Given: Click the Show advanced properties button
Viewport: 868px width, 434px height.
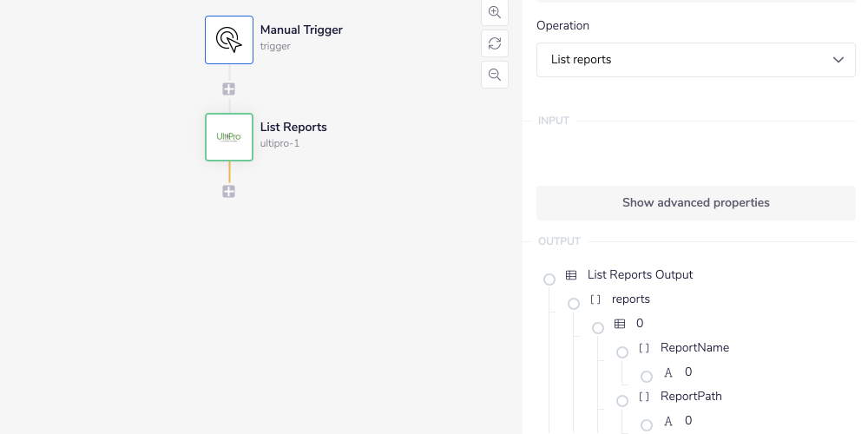Looking at the screenshot, I should click(695, 203).
